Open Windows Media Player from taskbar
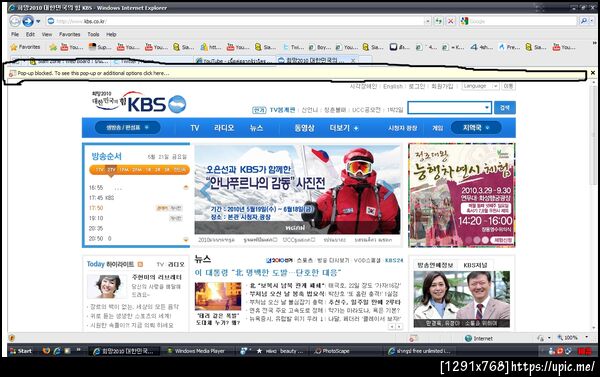Viewport: 600px width, 377px height. pos(199,351)
